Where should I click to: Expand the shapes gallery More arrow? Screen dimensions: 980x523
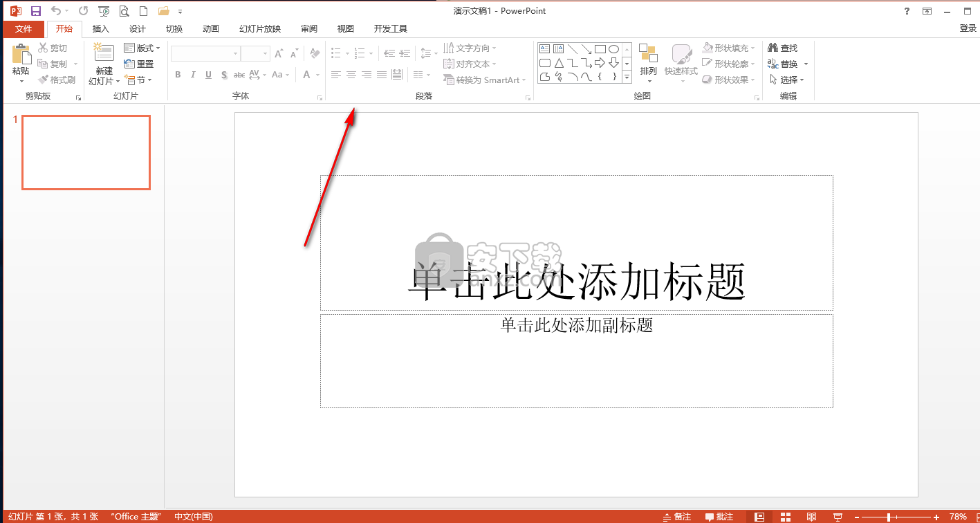point(627,77)
